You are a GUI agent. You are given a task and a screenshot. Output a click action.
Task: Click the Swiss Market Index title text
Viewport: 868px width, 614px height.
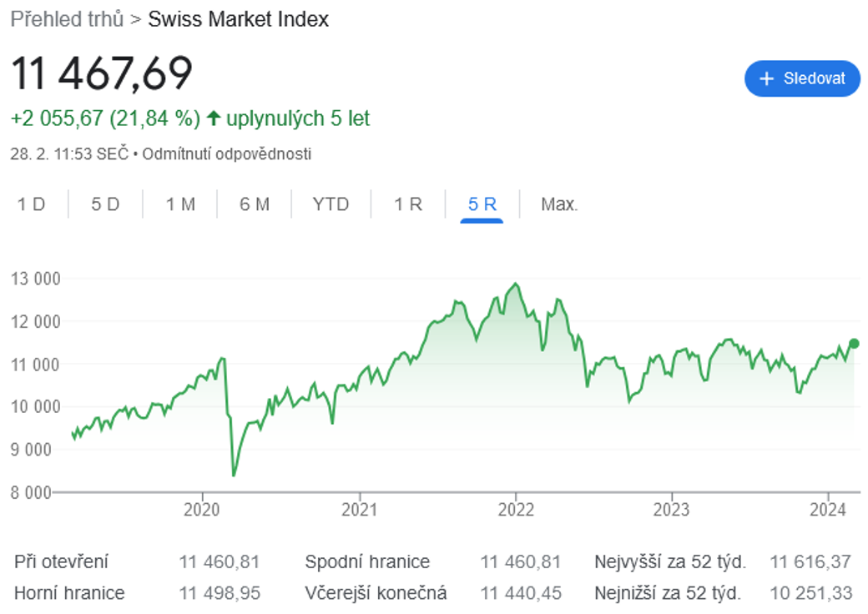[239, 19]
